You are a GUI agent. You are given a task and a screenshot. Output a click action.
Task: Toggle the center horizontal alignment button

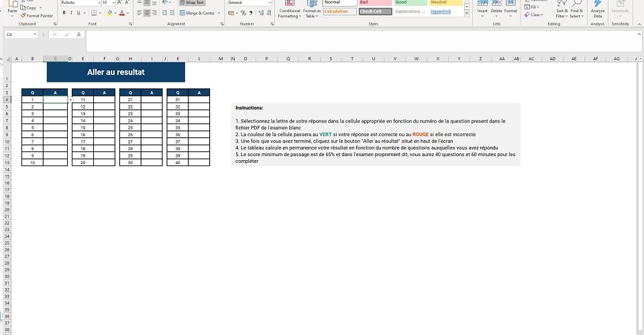[x=147, y=13]
